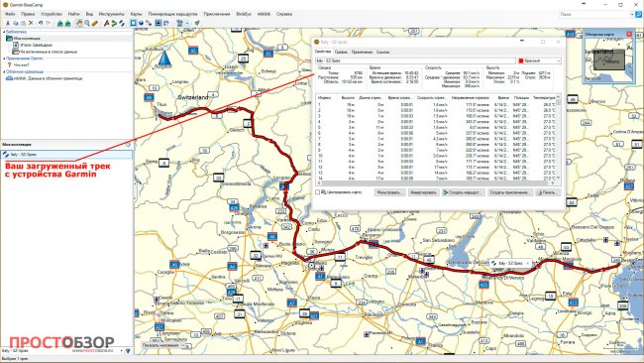
Task: Switch to the Примечания tab in track dialog
Action: 362,53
